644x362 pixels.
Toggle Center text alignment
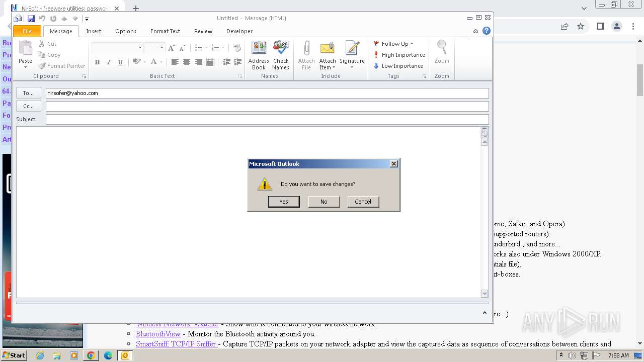[x=187, y=62]
